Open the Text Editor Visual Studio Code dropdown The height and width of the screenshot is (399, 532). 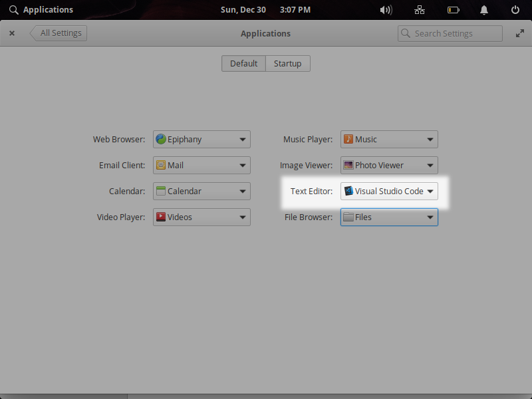[x=389, y=192]
